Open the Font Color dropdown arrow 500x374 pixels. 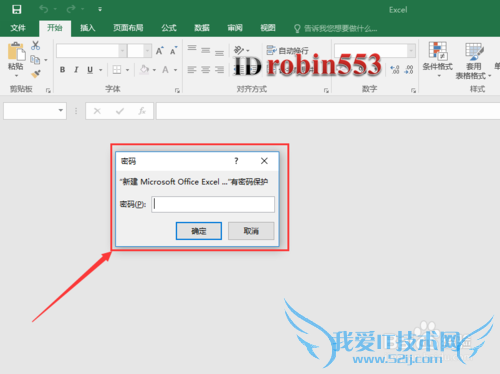pyautogui.click(x=175, y=70)
